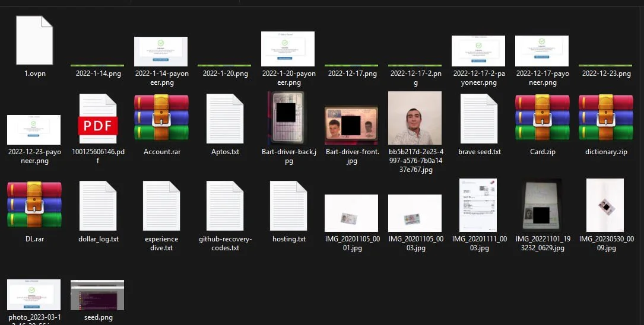Select the 2022-1-14-payoneer.png thumbnail
The height and width of the screenshot is (325, 644).
pos(161,51)
